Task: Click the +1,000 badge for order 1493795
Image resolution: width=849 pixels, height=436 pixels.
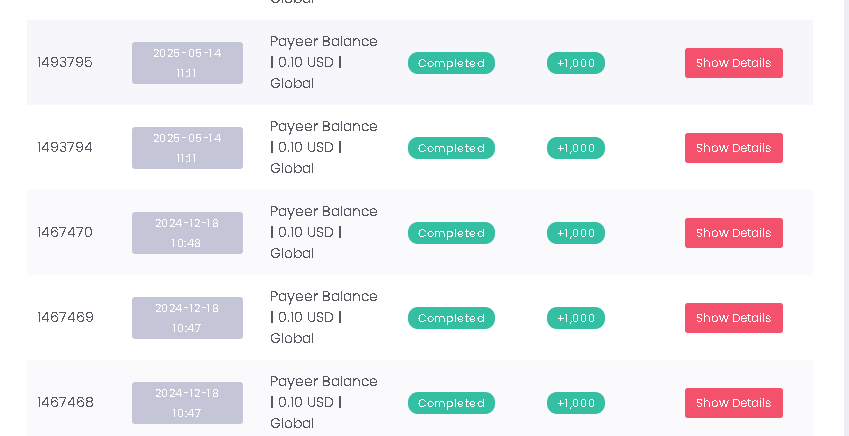Action: point(575,63)
